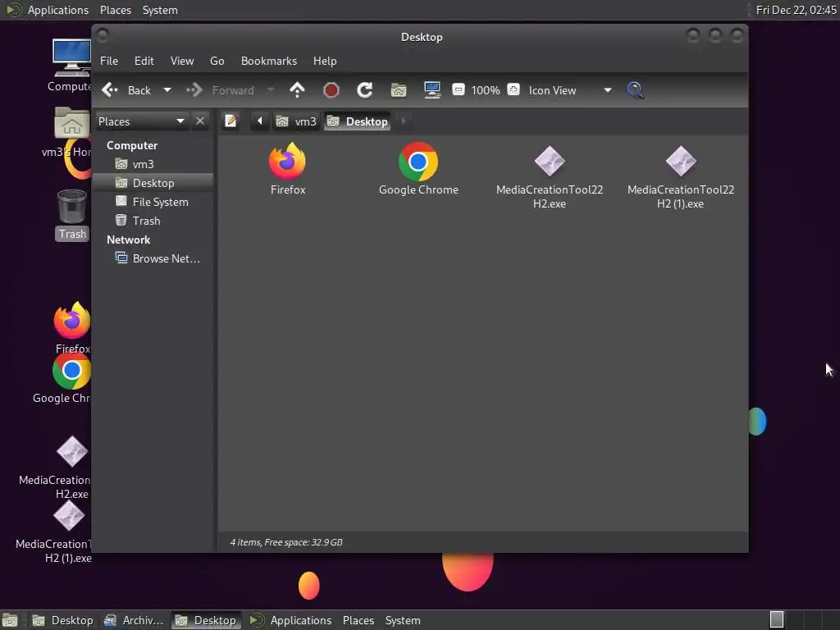This screenshot has height=630, width=840.
Task: Click status bar text 4 items, Free space
Action: point(286,542)
